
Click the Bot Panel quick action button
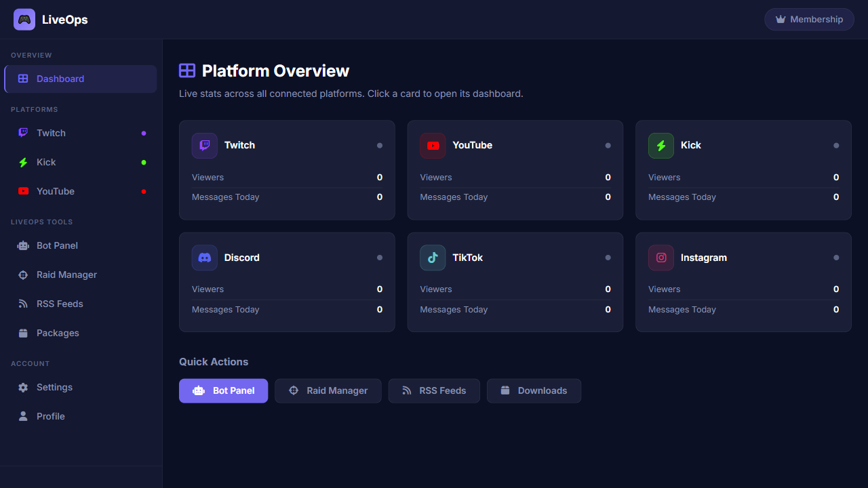point(224,390)
